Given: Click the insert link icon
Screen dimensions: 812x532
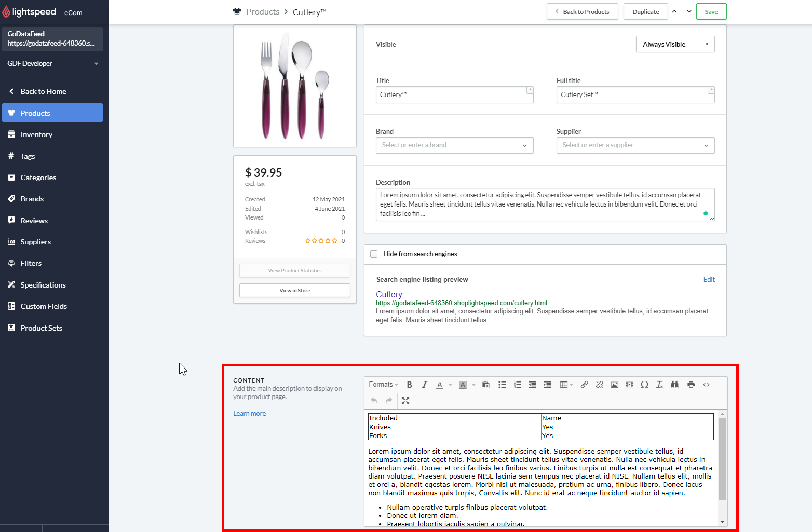Looking at the screenshot, I should click(584, 385).
